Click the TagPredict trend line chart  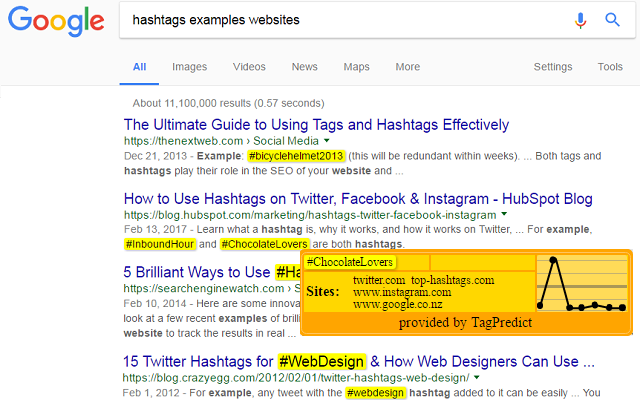(x=582, y=284)
